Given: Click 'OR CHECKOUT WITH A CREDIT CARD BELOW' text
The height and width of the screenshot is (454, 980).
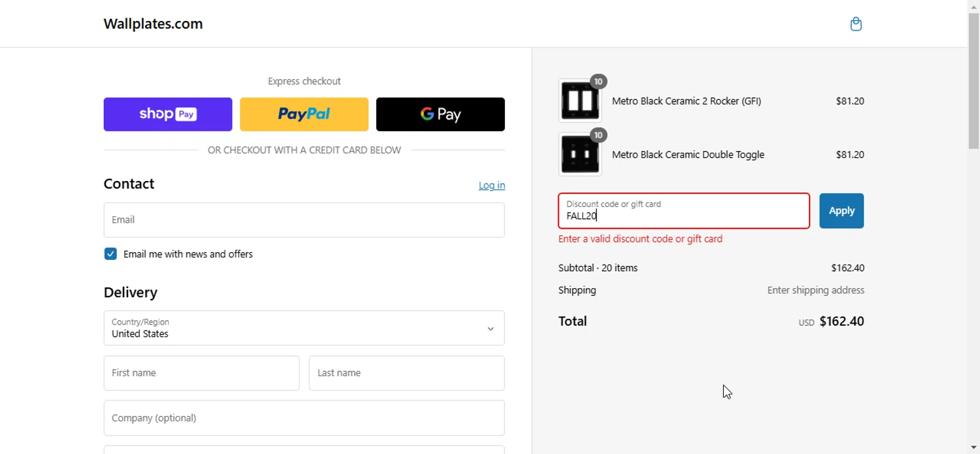Looking at the screenshot, I should coord(304,150).
